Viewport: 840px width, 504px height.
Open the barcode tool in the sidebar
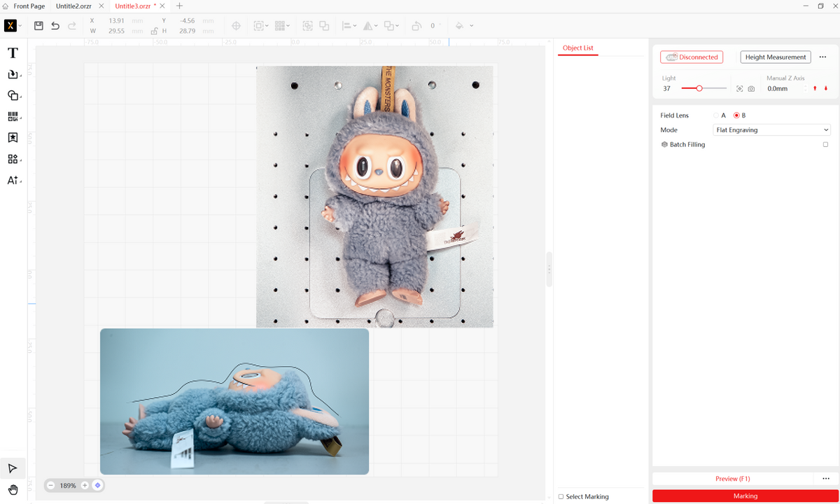coord(13,116)
